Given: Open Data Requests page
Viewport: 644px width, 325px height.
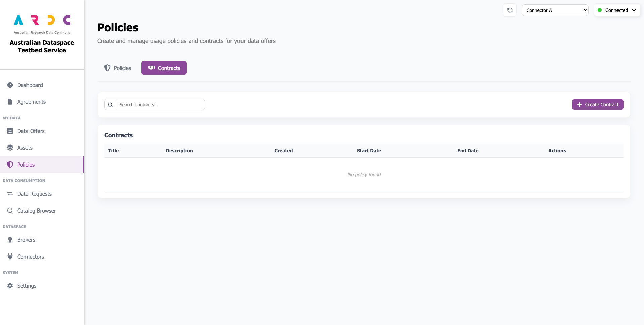Looking at the screenshot, I should tap(42, 194).
